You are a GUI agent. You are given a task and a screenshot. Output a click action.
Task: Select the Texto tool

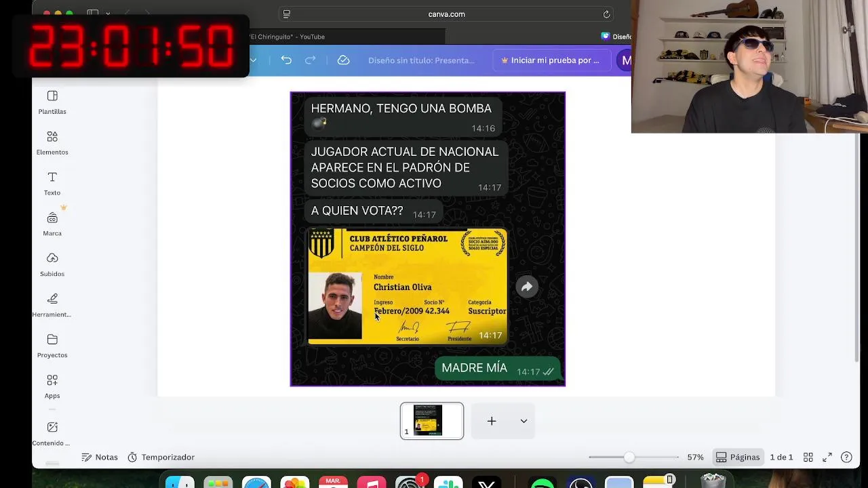pyautogui.click(x=52, y=184)
